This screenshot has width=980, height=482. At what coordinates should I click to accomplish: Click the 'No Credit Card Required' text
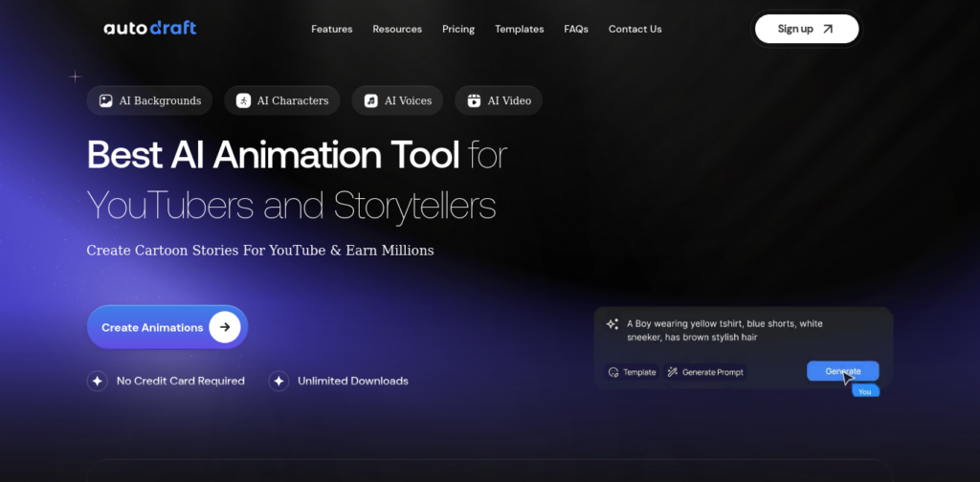(x=181, y=381)
